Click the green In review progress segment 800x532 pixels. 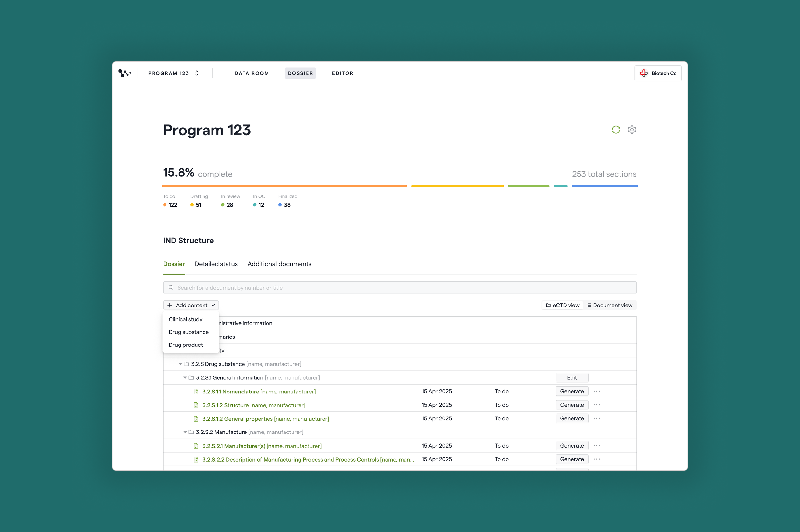(x=528, y=186)
